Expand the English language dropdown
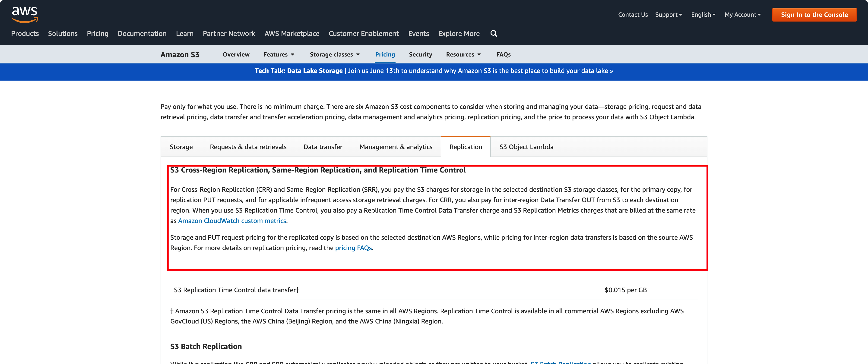The image size is (868, 364). 703,15
